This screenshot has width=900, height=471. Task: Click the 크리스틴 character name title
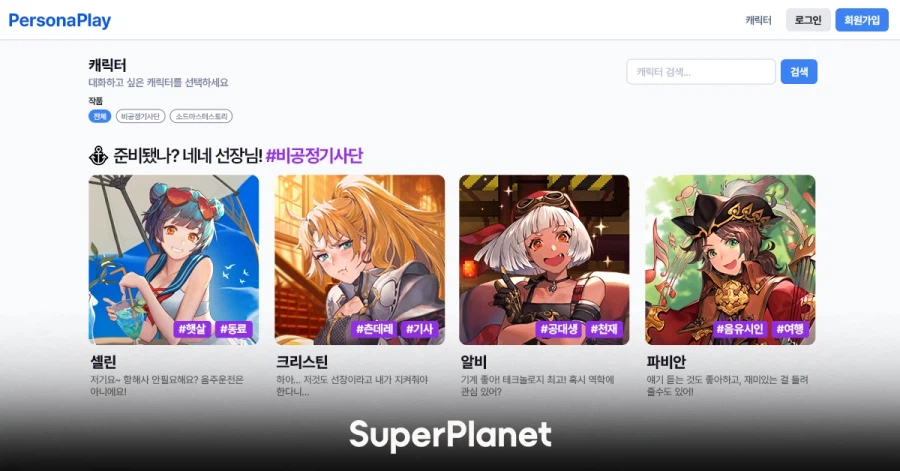[x=302, y=361]
